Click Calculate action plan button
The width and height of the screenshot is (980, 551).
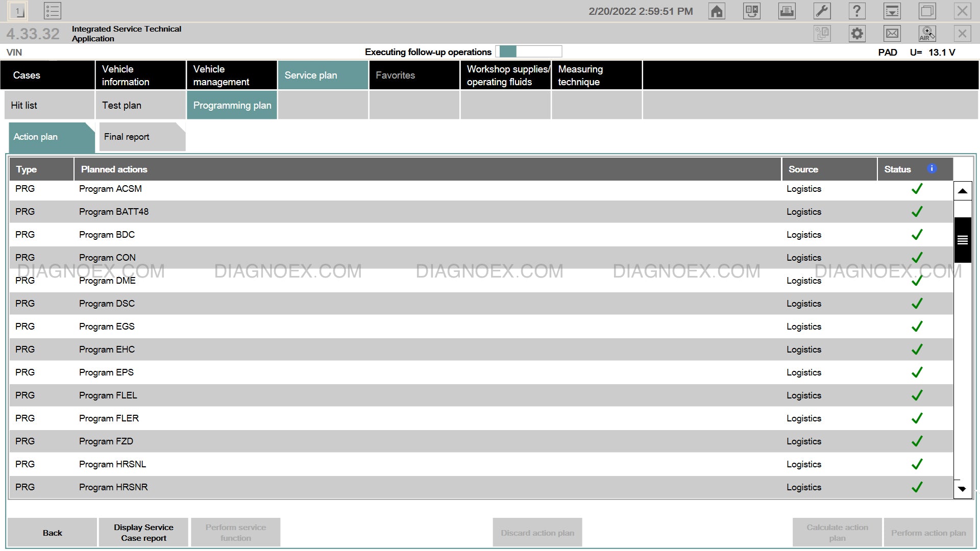[837, 533]
